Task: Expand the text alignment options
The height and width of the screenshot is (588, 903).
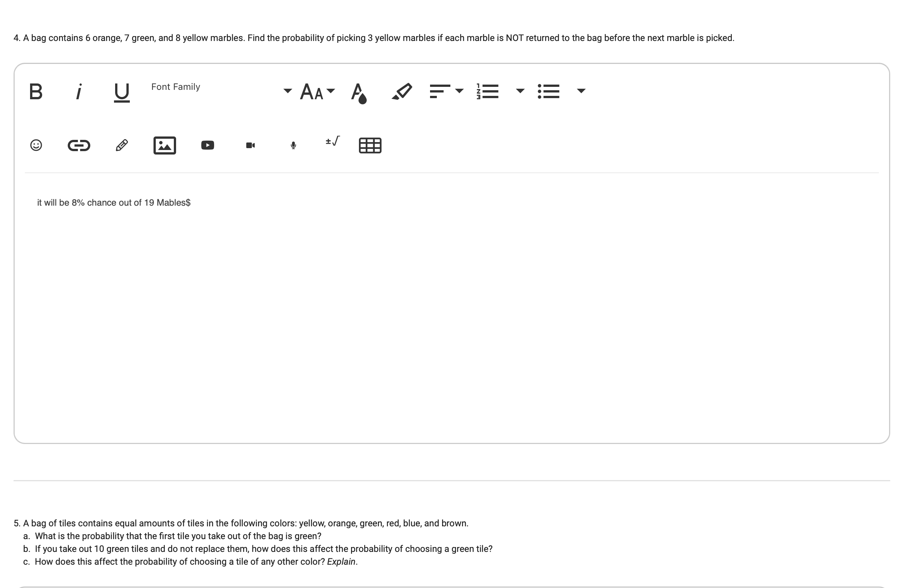Action: [x=446, y=91]
